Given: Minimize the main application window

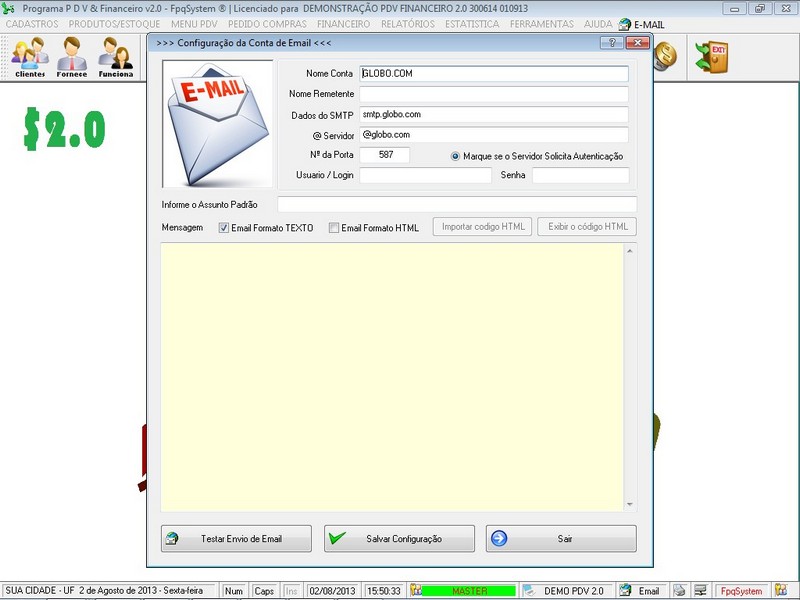Looking at the screenshot, I should 735,9.
